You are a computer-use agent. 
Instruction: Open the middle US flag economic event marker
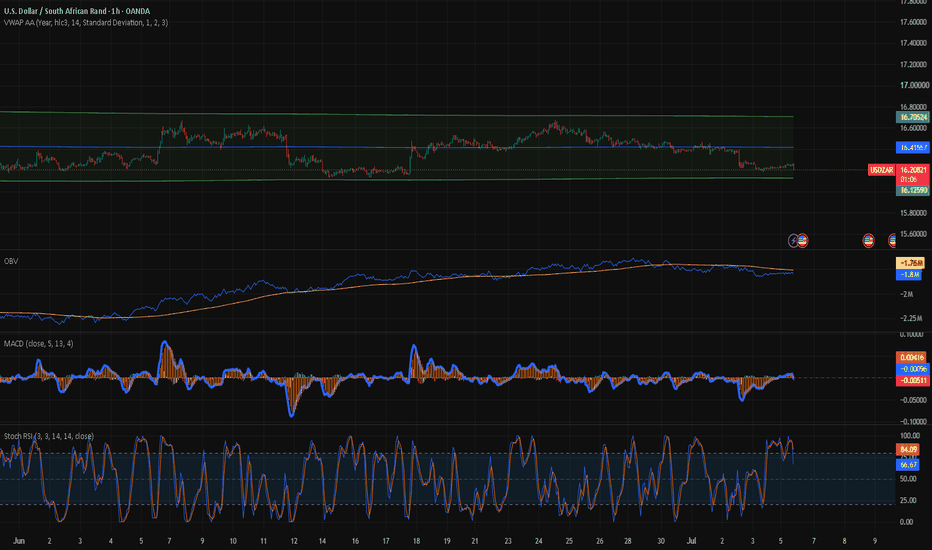(868, 241)
